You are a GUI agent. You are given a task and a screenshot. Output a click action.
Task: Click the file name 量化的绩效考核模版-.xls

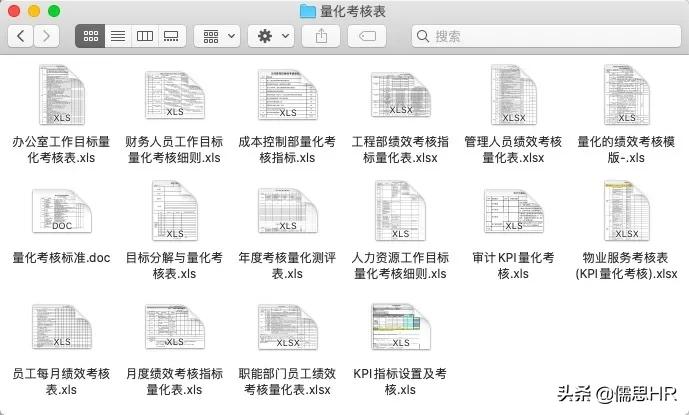pyautogui.click(x=626, y=149)
